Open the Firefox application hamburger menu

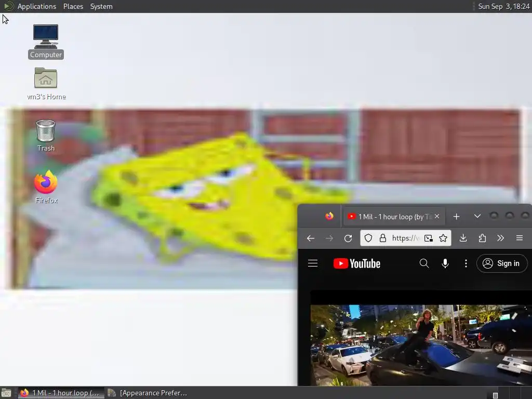click(x=519, y=238)
